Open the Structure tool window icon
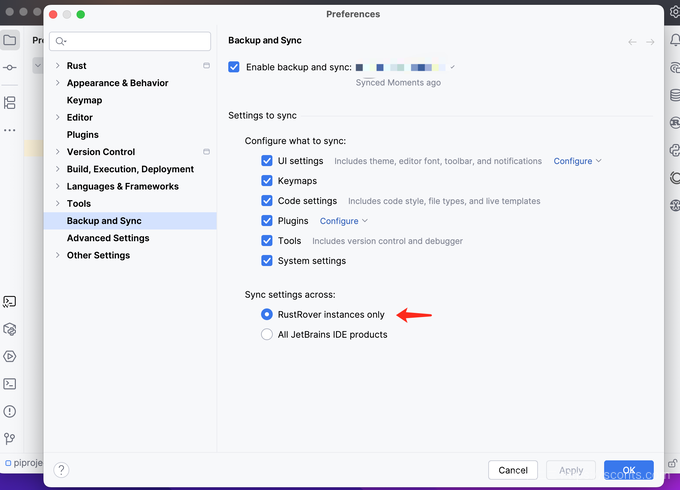The height and width of the screenshot is (490, 680). (10, 103)
